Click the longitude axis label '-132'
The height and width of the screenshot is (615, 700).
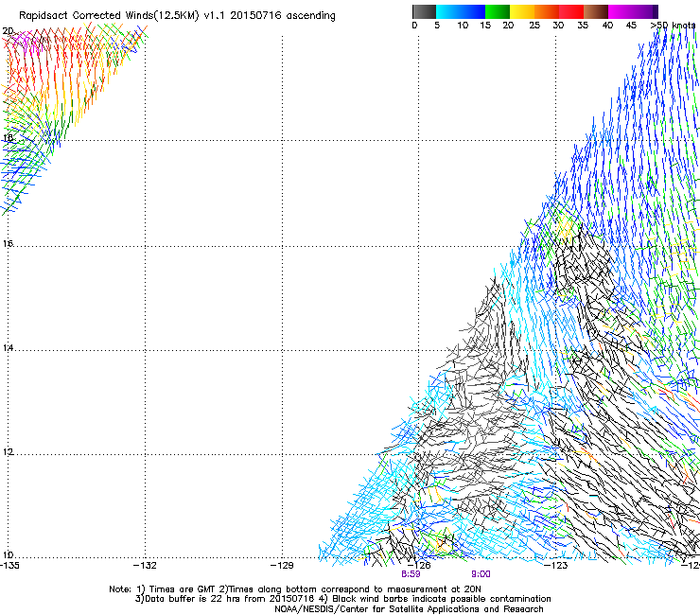[145, 566]
